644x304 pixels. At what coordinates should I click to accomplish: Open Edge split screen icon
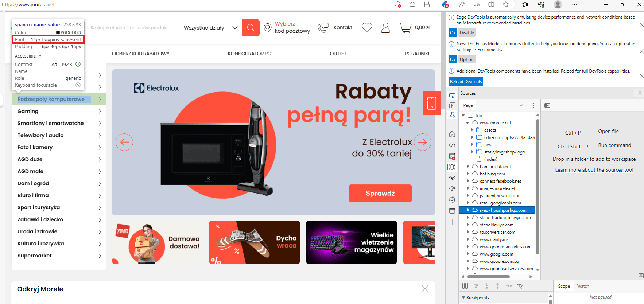[x=491, y=4]
